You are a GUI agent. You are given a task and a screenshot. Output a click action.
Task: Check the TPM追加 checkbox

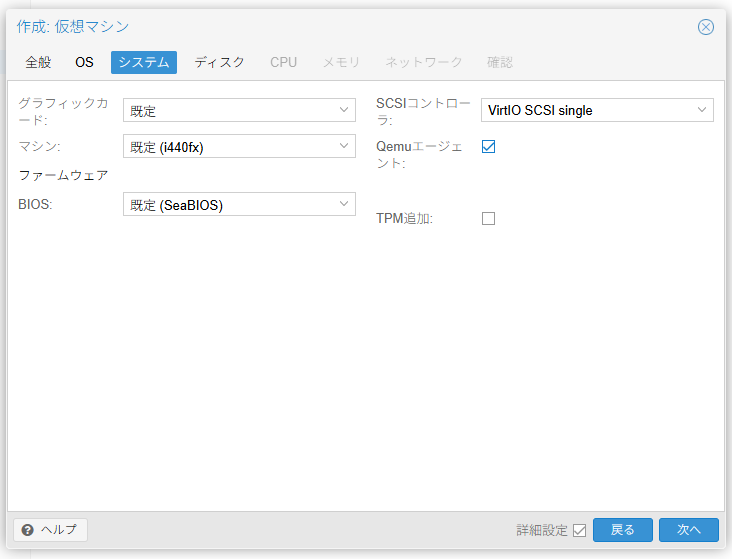tap(489, 218)
